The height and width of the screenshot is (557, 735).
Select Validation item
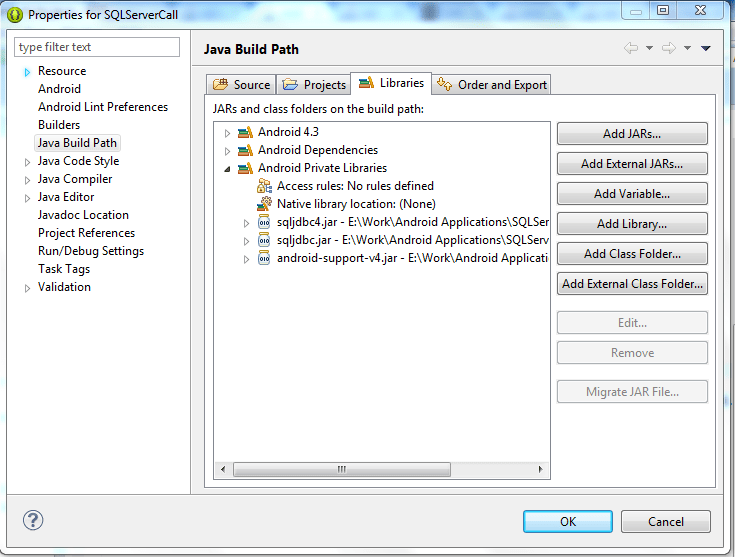pos(64,287)
